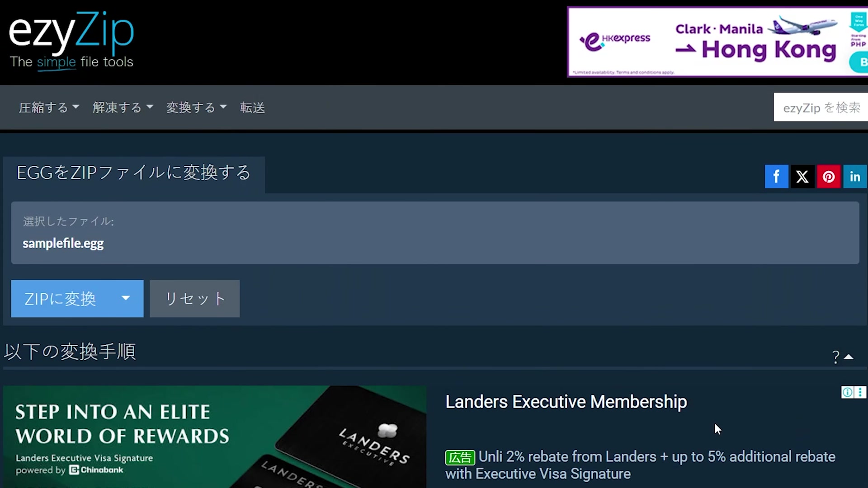Collapse the 以下の変換手順 section arrow
Screen dimensions: 868x488
coord(849,357)
